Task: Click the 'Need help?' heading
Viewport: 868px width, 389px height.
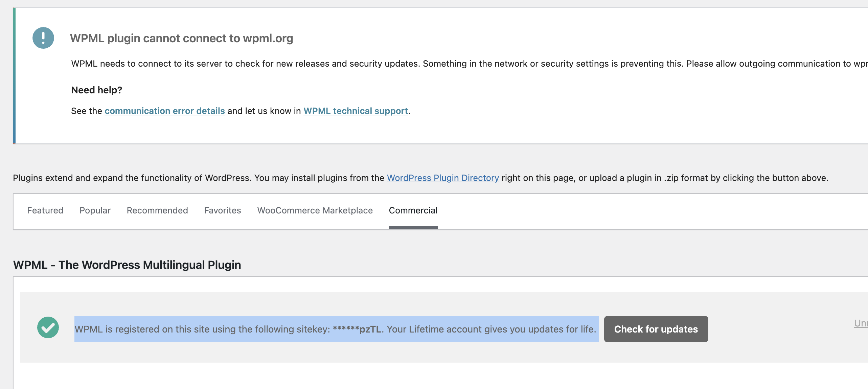Action: 96,90
